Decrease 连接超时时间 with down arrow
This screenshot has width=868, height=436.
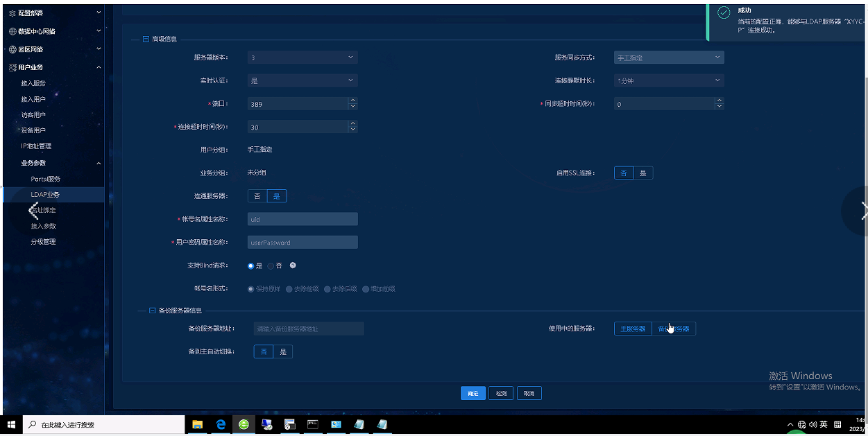point(352,130)
